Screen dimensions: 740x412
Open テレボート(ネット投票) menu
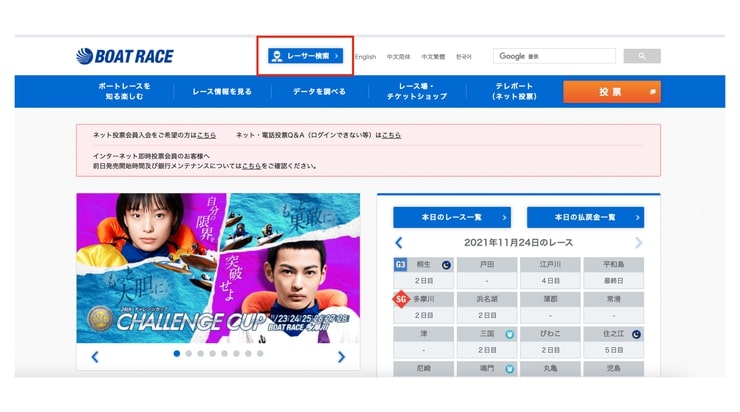coord(514,91)
